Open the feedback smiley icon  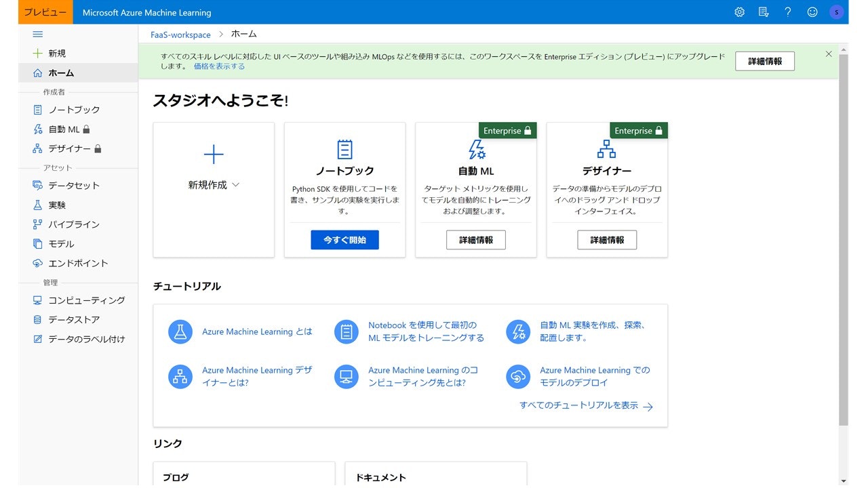pos(812,12)
